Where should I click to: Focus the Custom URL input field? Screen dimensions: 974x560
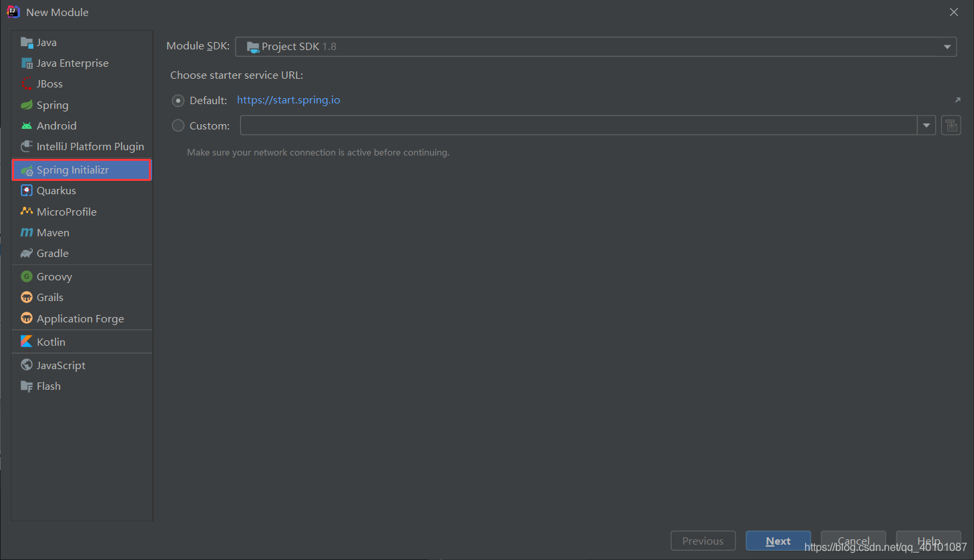pyautogui.click(x=579, y=125)
